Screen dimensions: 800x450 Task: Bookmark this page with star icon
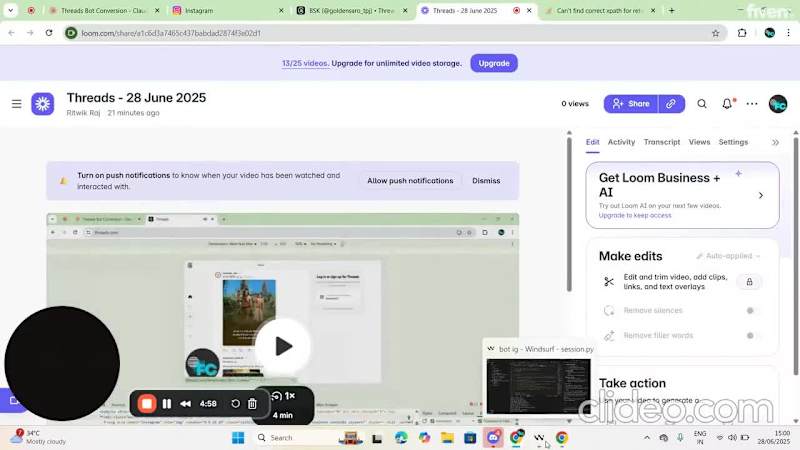pyautogui.click(x=715, y=33)
